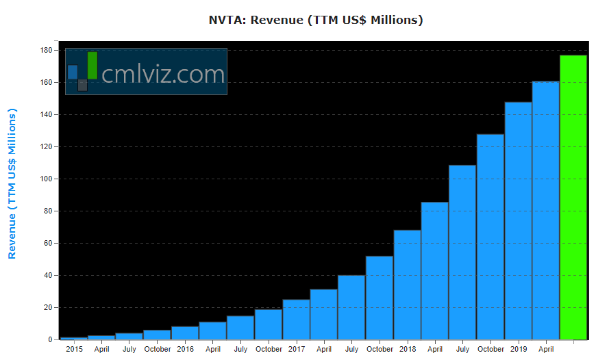Click y-axis label 120

coord(46,146)
